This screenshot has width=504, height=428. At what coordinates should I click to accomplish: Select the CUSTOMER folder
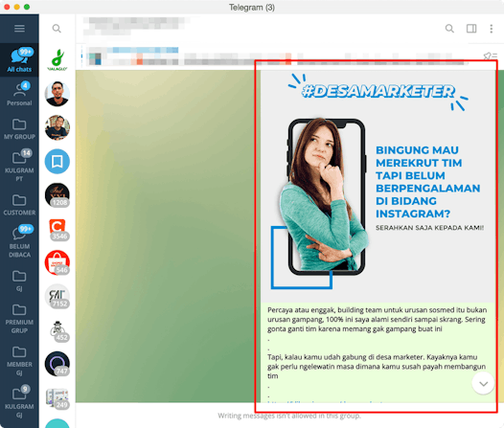(19, 205)
